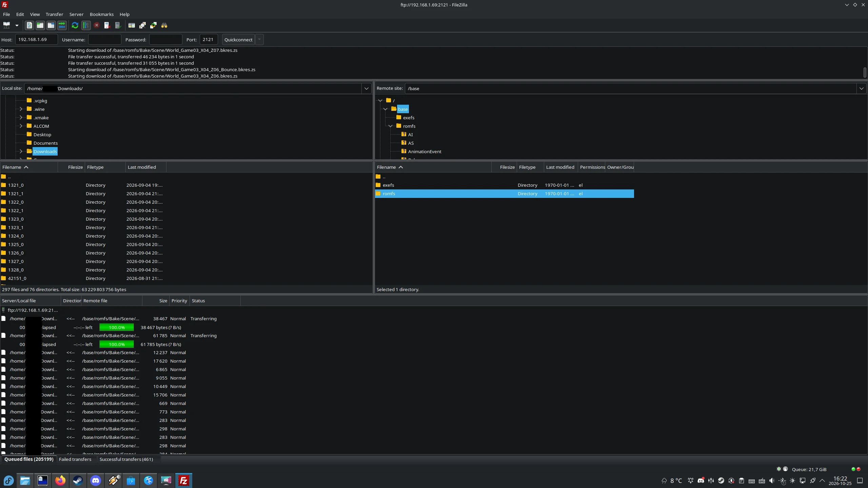Disconnect from the current server

pos(107,25)
